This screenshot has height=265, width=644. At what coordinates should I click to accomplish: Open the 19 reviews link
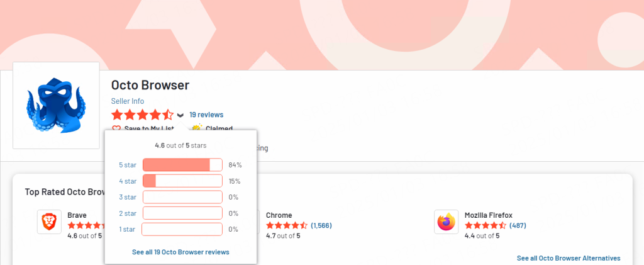click(x=206, y=115)
